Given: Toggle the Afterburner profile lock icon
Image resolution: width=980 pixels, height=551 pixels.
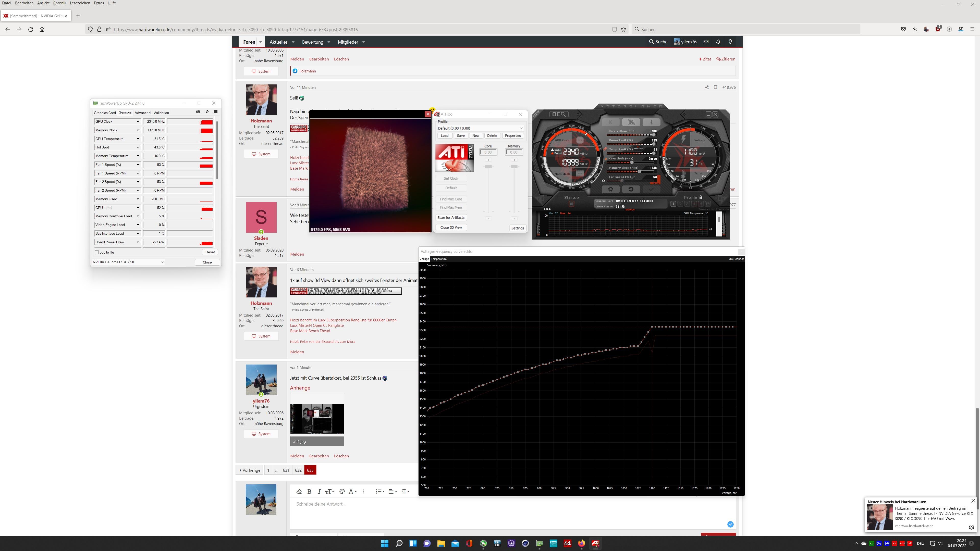Looking at the screenshot, I should pos(701,197).
